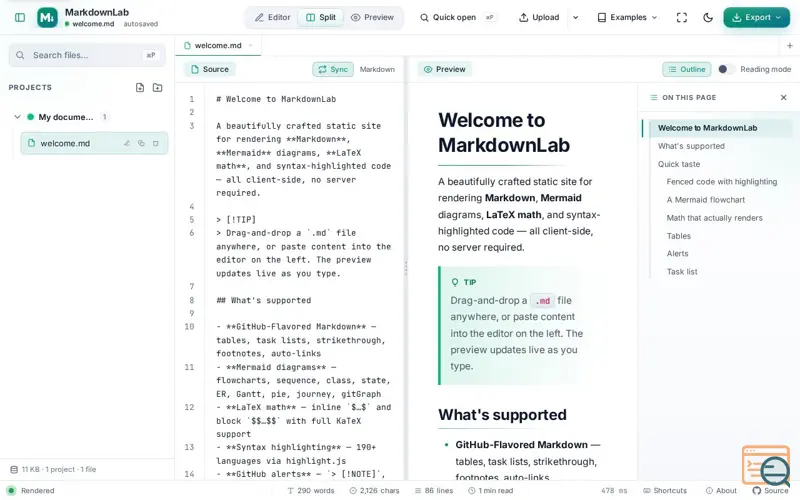800x500 pixels.
Task: Click the 86 lines status entry
Action: (x=434, y=491)
